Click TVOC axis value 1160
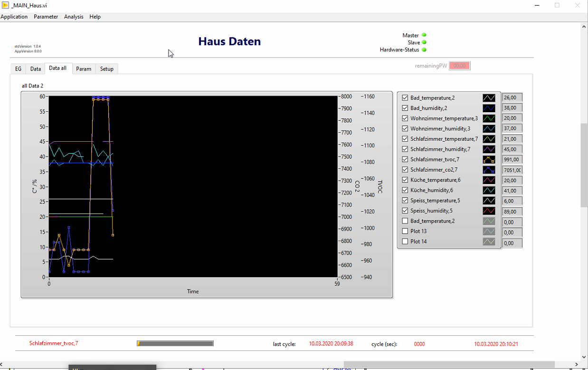The image size is (588, 370). (x=369, y=97)
